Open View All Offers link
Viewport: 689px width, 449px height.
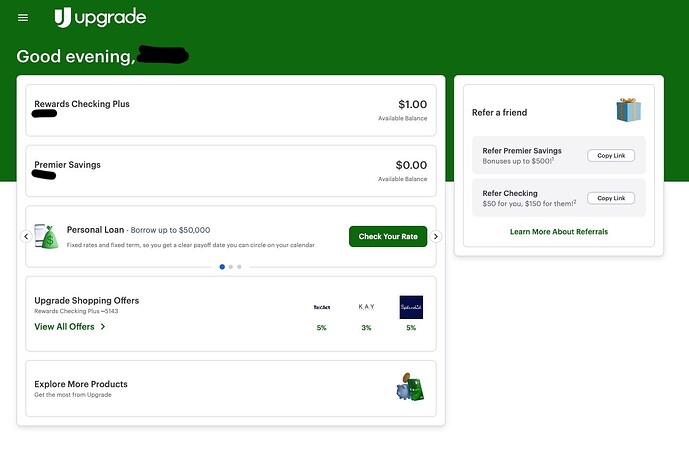[70, 326]
